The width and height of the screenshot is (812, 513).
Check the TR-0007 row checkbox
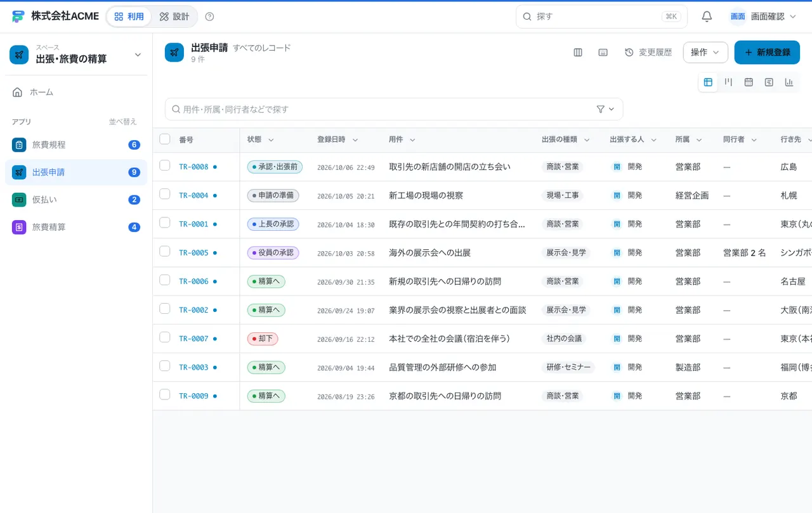pyautogui.click(x=165, y=337)
